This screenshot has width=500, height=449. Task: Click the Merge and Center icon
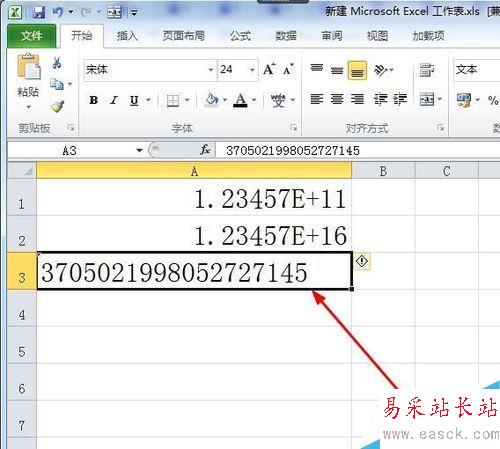click(x=427, y=99)
